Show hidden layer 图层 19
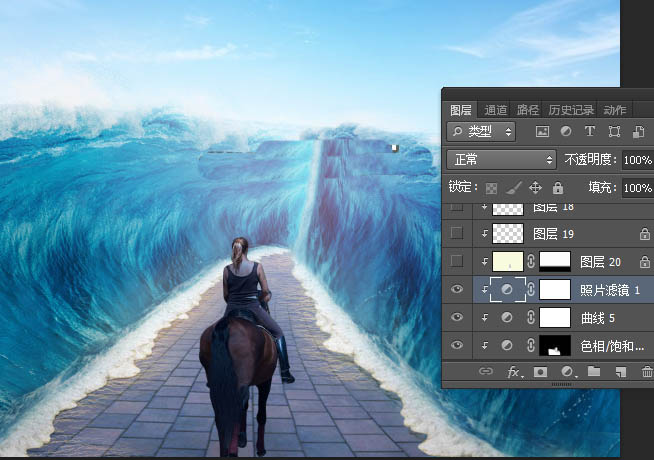This screenshot has width=654, height=460. 457,233
